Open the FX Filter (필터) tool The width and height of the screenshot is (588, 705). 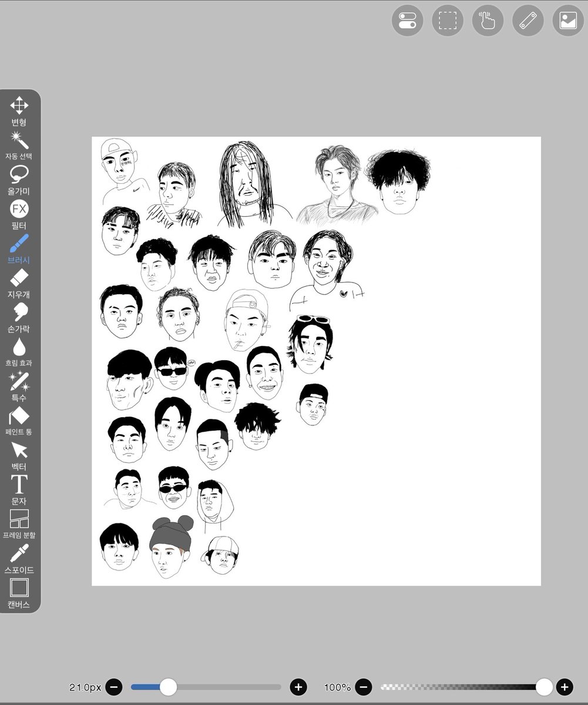tap(19, 214)
